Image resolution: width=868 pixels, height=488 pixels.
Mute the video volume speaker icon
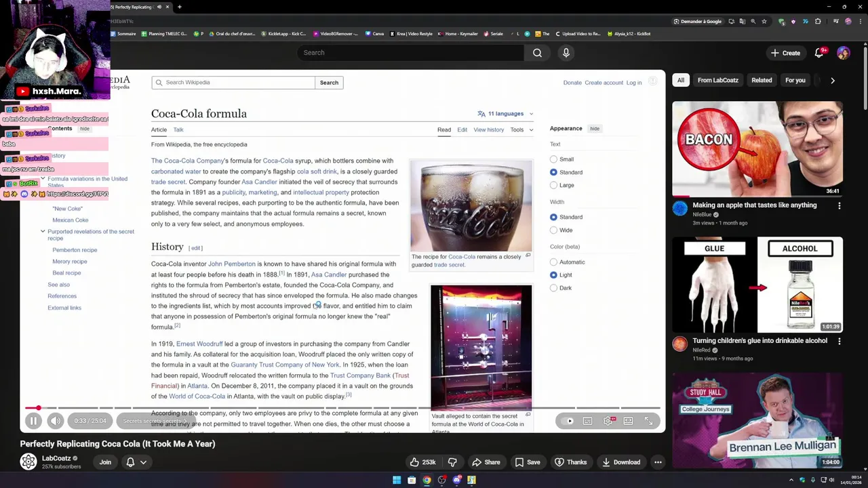coord(56,421)
